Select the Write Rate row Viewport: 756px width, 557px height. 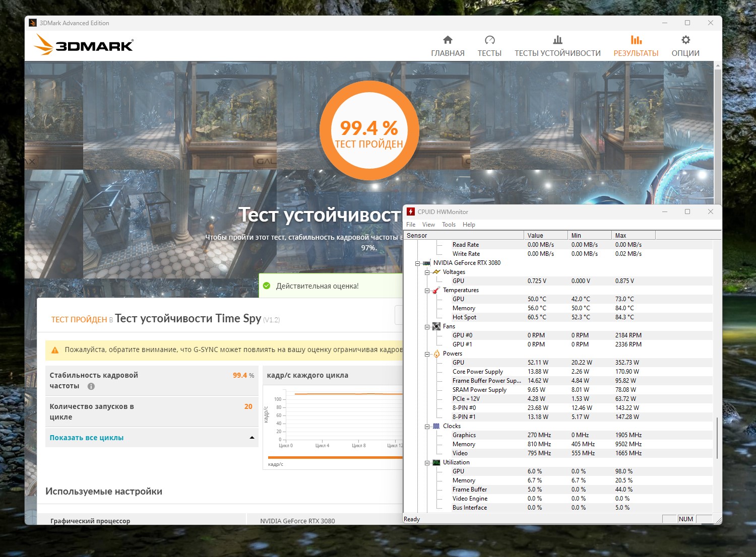(558, 254)
